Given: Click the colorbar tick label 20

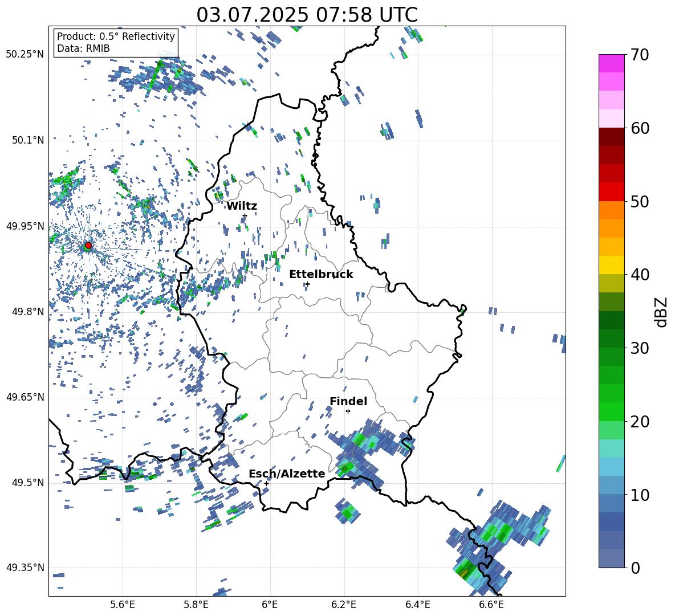Looking at the screenshot, I should (640, 422).
